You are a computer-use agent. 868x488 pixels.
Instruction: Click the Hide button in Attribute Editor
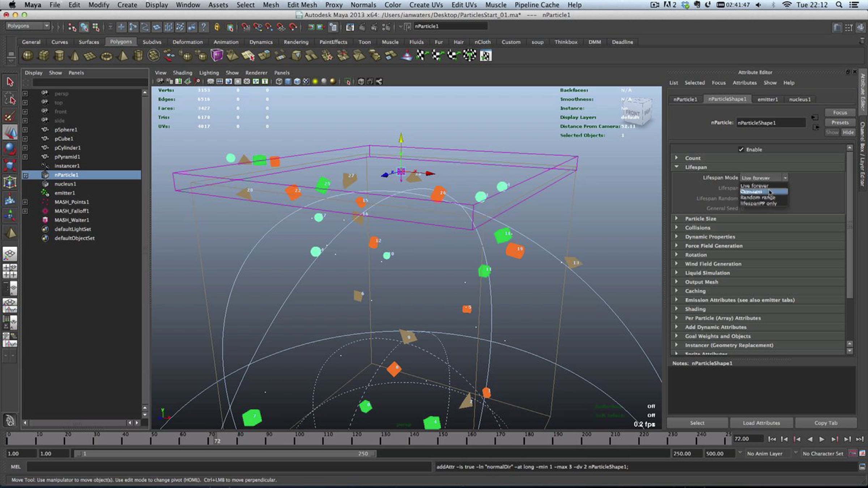[x=848, y=132]
